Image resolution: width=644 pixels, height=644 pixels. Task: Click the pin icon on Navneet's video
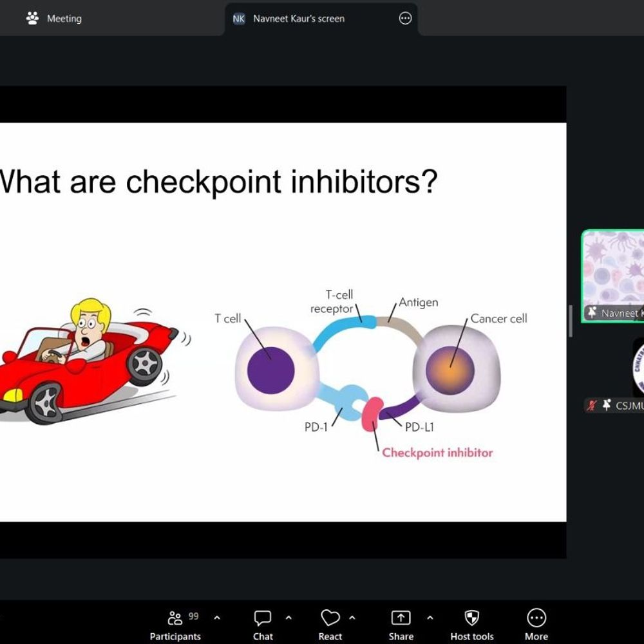point(592,313)
